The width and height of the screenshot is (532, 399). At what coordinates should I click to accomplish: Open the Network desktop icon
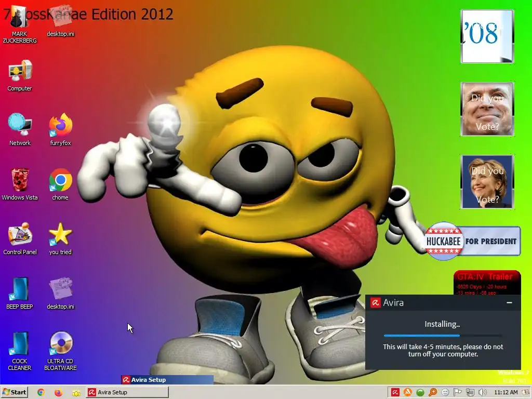click(20, 129)
